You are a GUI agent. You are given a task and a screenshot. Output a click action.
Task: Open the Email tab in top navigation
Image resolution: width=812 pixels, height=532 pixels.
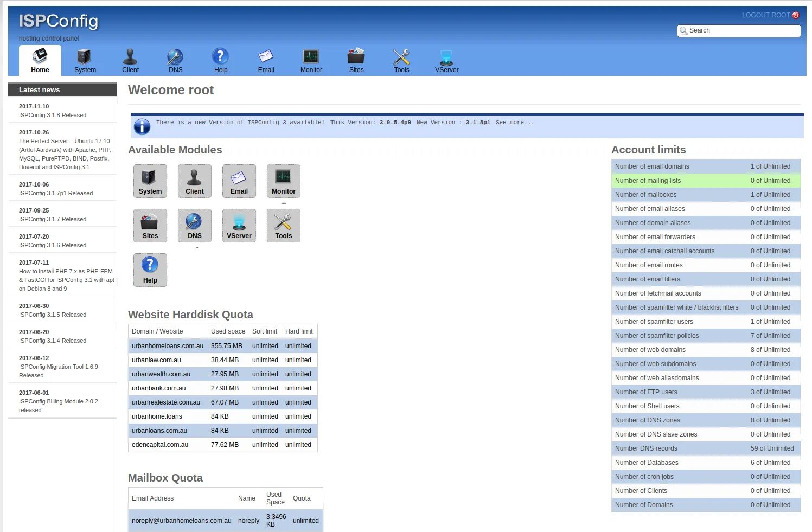(266, 61)
